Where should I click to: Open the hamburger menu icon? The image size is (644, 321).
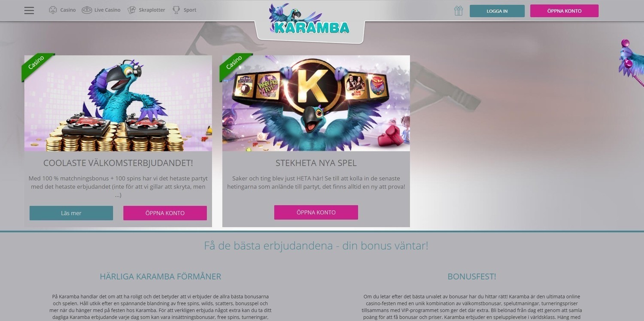click(29, 11)
